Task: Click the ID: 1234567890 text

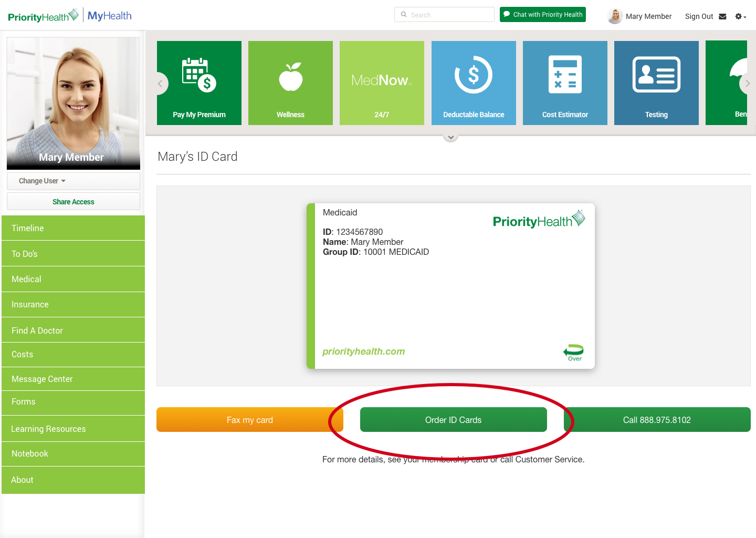Action: (x=353, y=232)
